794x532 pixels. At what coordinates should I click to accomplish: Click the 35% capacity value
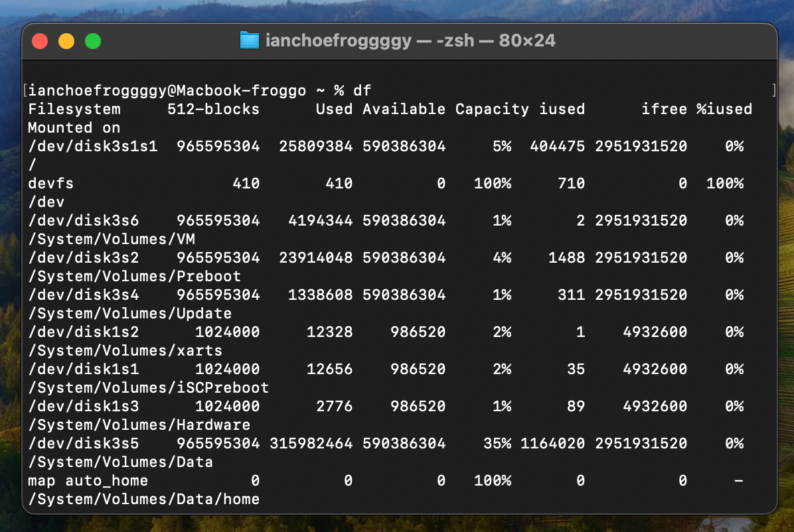point(497,443)
